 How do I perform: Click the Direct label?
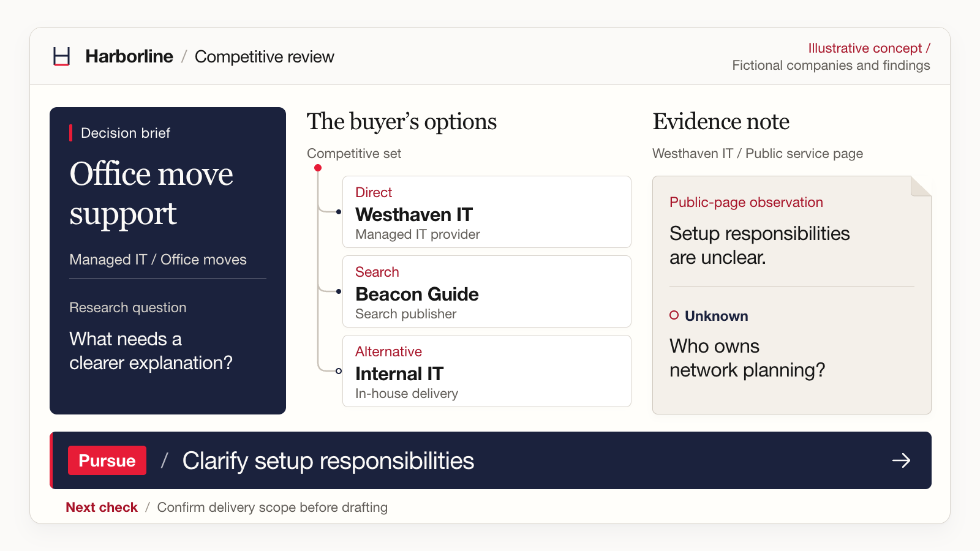click(374, 192)
